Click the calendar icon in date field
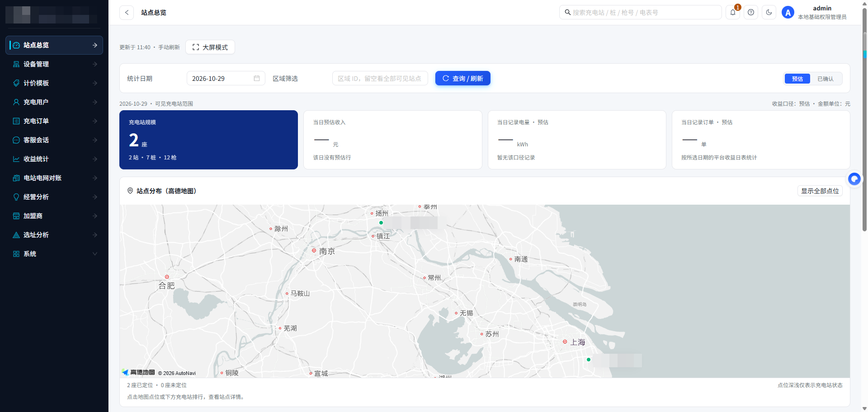The width and height of the screenshot is (868, 412). point(257,78)
